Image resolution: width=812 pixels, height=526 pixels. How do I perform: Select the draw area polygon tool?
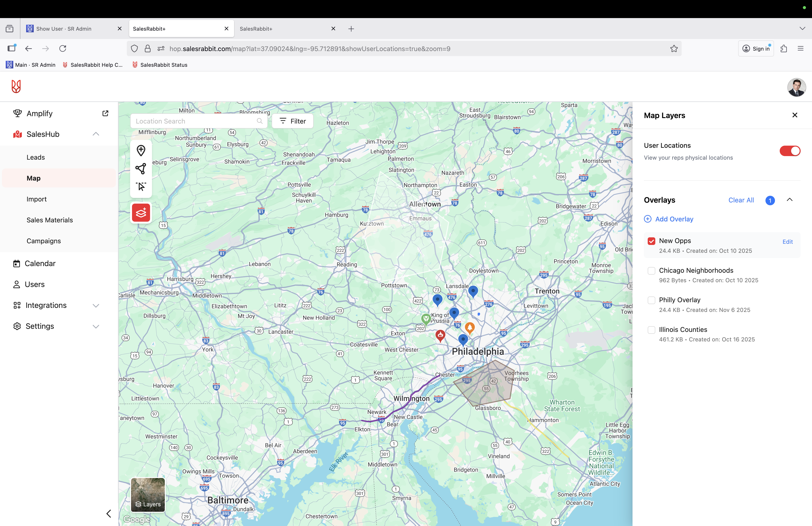[x=141, y=169]
